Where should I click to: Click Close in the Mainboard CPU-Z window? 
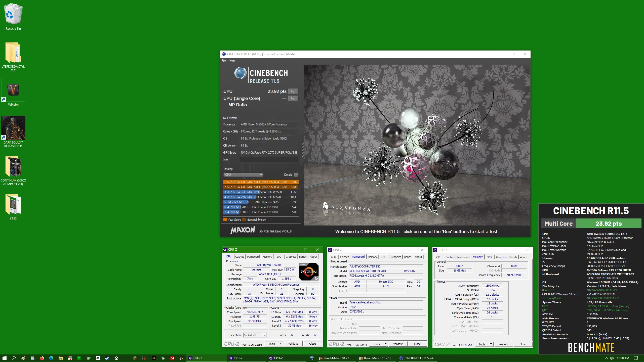click(x=417, y=344)
